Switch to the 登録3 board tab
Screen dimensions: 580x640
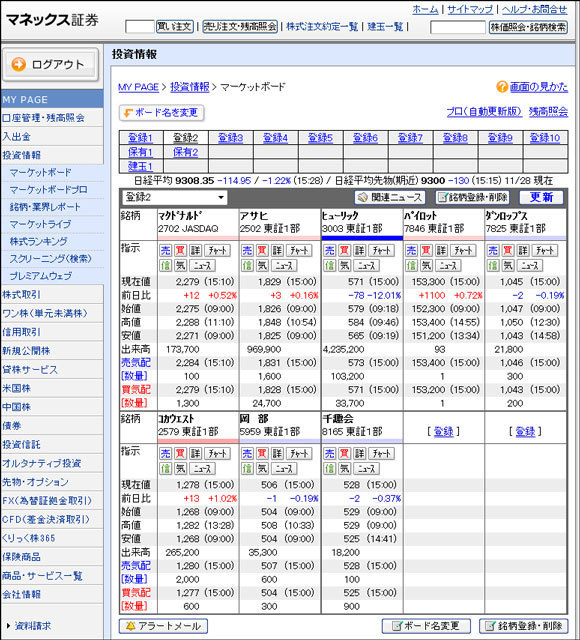[x=230, y=138]
